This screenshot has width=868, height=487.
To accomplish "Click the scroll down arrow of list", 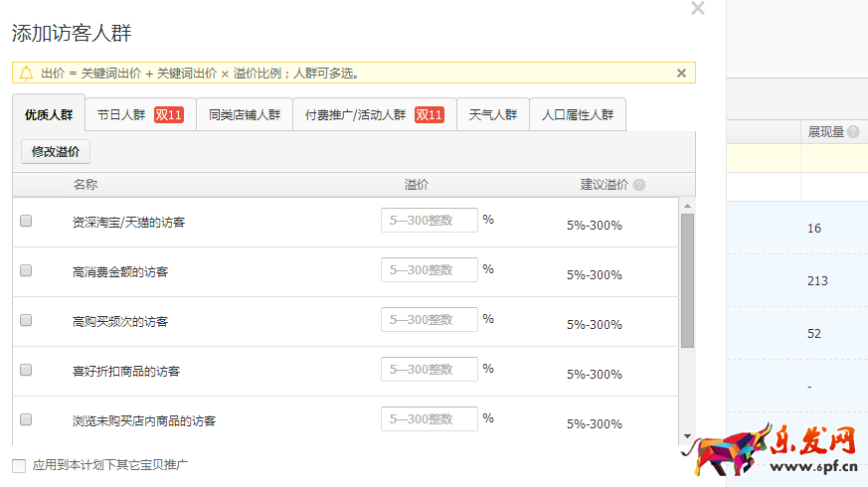I will coord(687,436).
